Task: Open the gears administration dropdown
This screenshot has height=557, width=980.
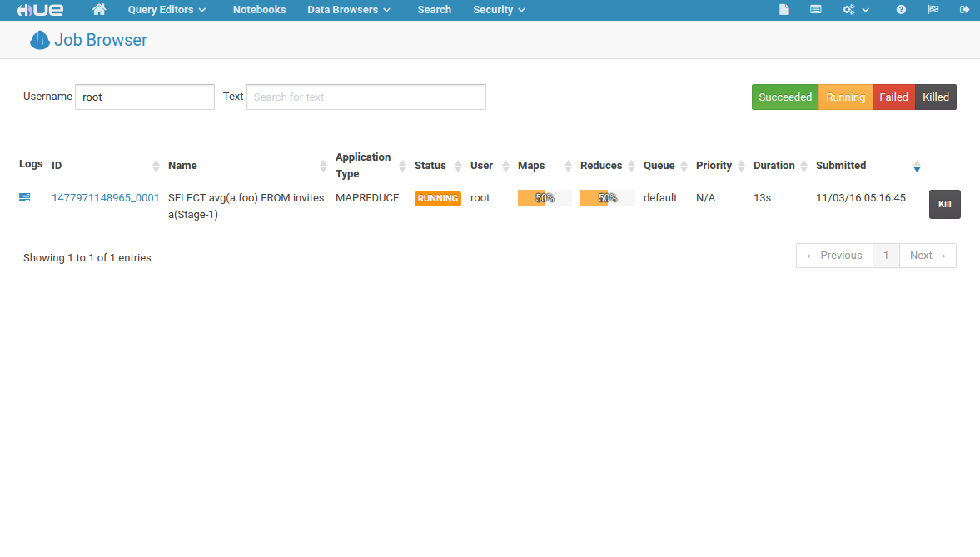Action: coord(855,10)
